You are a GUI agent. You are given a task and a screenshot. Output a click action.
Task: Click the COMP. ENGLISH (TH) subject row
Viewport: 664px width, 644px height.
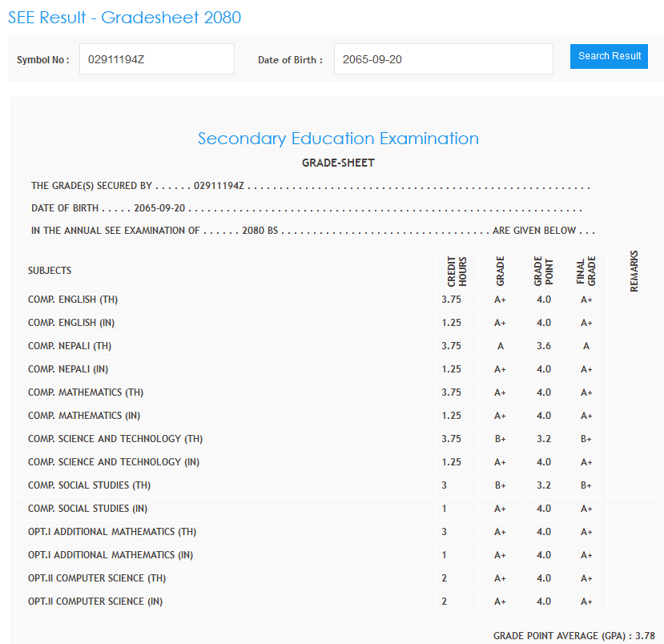[73, 300]
